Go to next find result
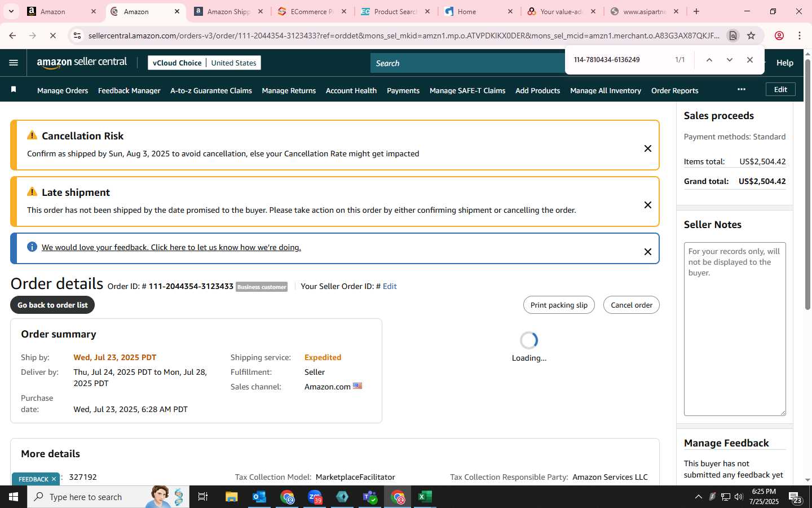Viewport: 812px width, 508px height. tap(729, 60)
